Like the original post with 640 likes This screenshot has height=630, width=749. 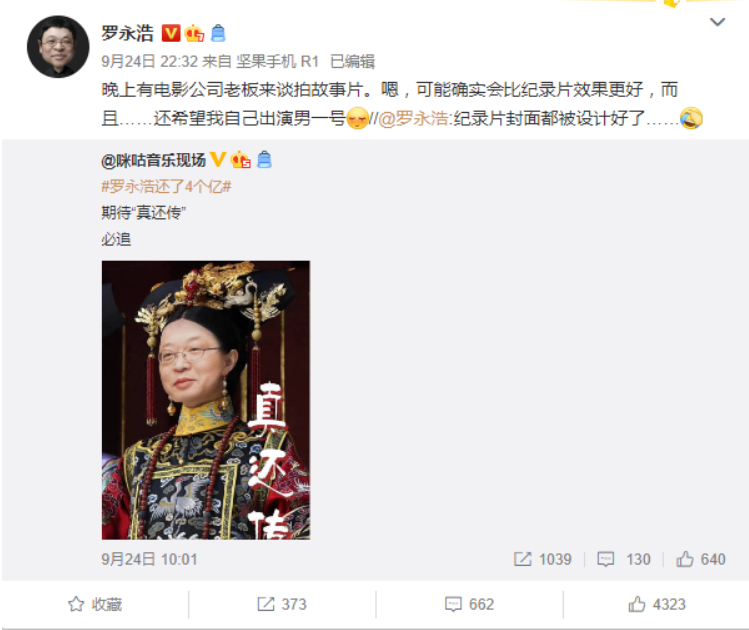pos(701,559)
